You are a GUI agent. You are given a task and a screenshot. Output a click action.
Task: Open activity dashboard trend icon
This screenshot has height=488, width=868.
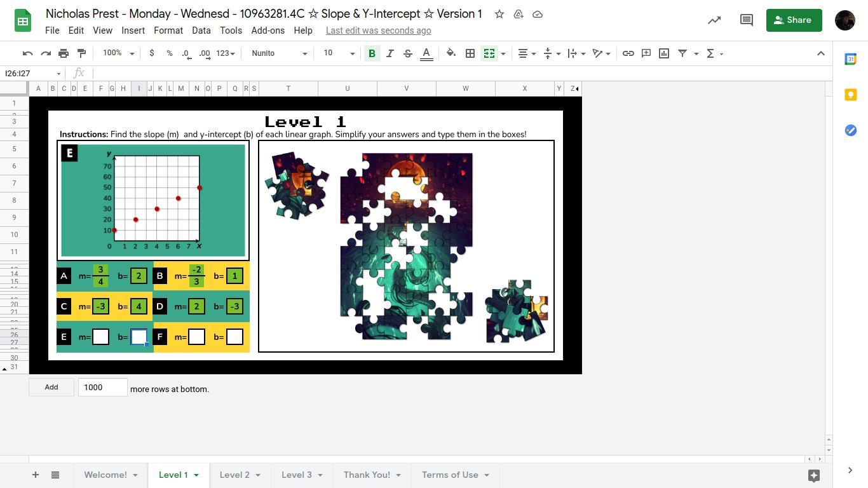(714, 20)
